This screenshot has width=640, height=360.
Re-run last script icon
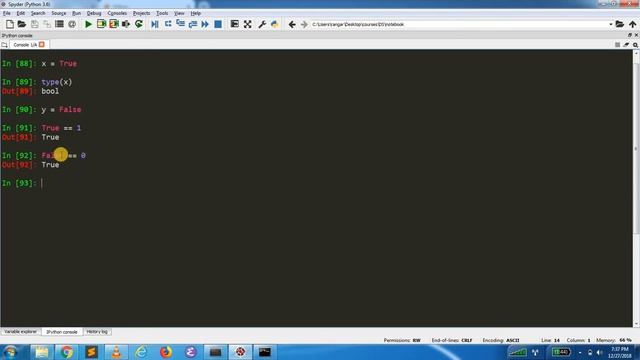[x=139, y=24]
